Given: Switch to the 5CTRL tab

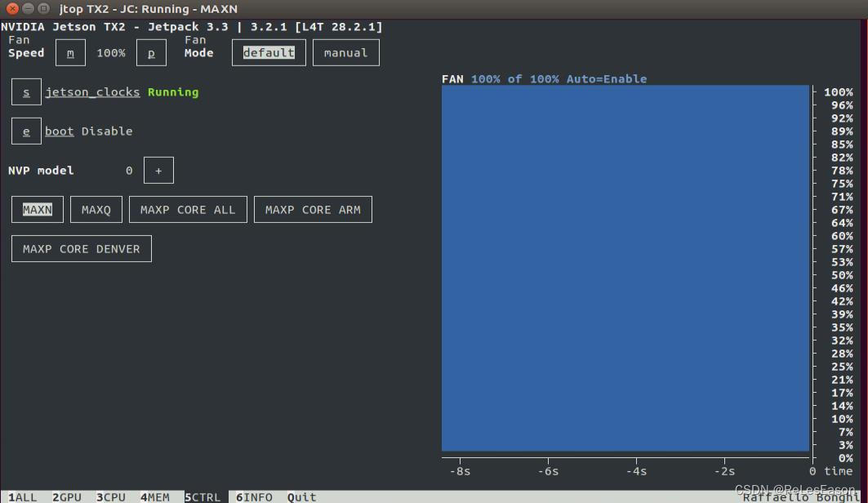Looking at the screenshot, I should click(x=203, y=497).
